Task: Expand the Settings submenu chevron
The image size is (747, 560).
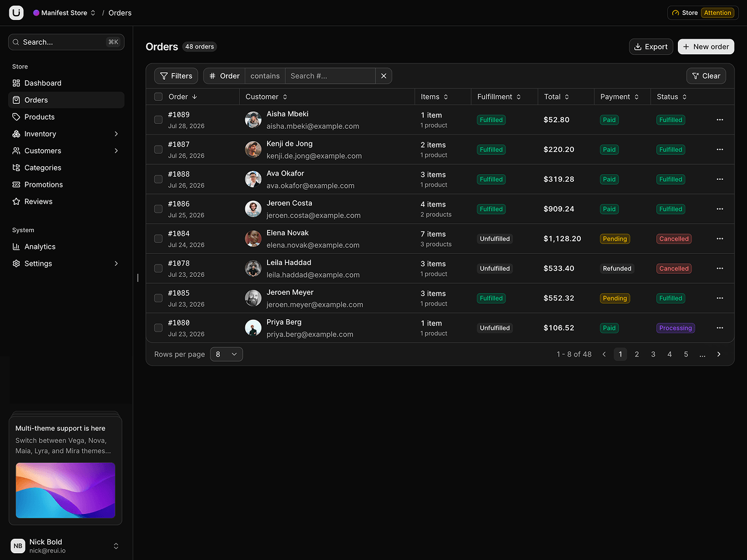Action: (116, 264)
